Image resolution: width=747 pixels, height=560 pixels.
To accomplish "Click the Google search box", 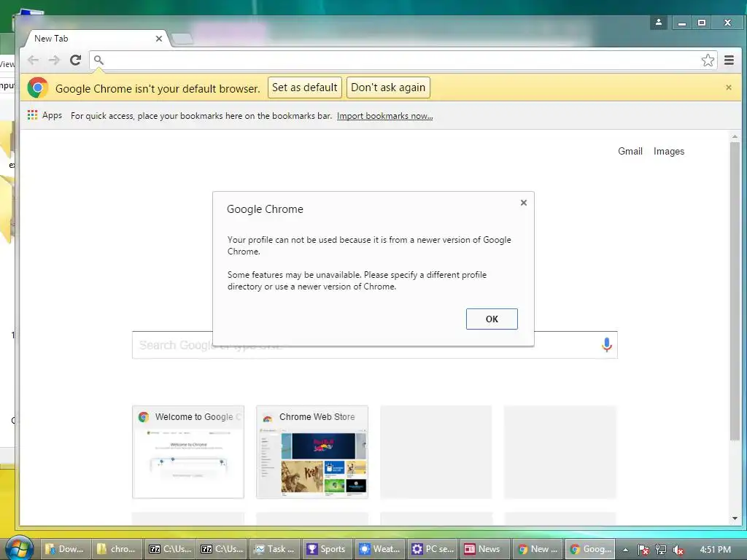I will [374, 345].
